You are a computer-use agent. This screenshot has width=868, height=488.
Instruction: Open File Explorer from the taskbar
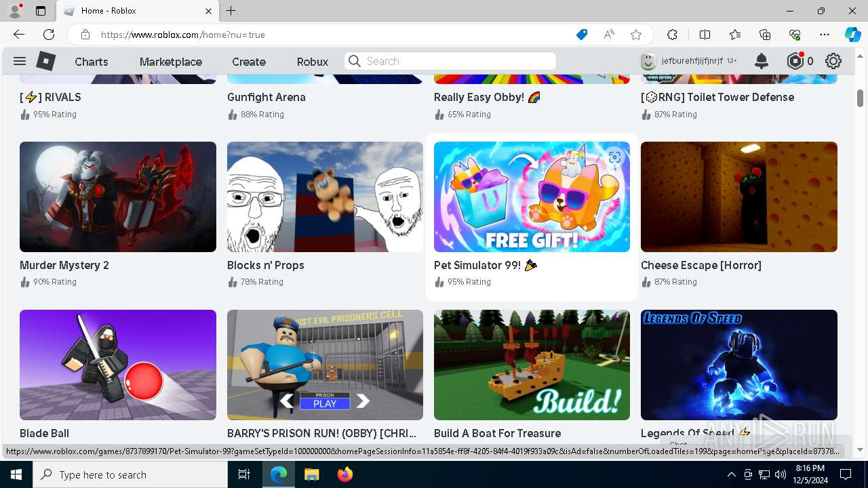click(311, 474)
